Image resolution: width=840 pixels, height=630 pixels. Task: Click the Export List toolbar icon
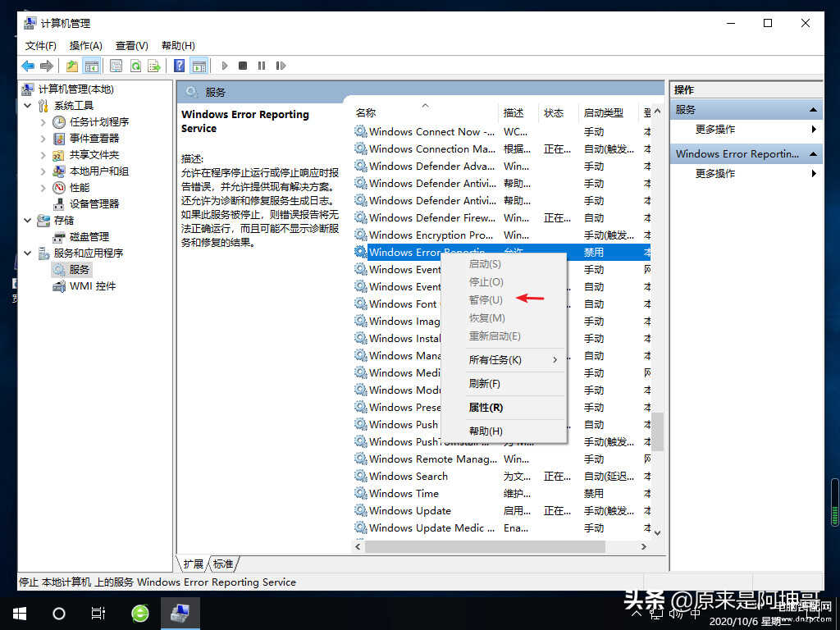[x=154, y=66]
